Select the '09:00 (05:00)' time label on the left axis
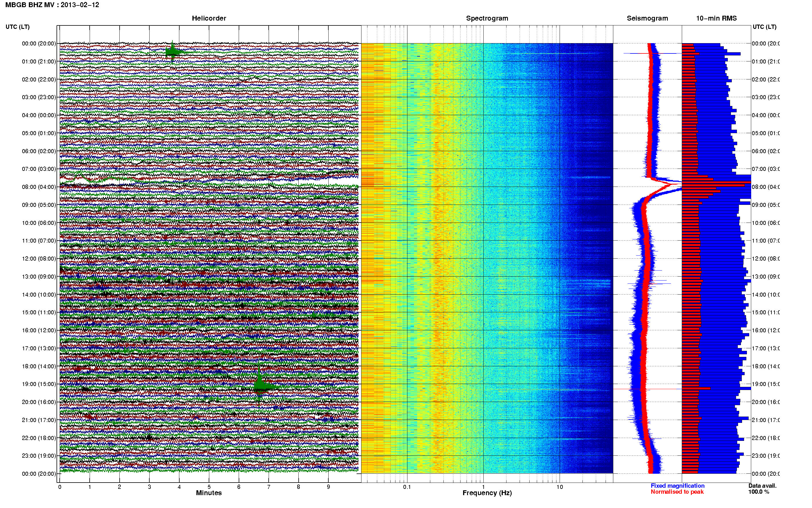Viewport: 812px width, 508px height. [x=39, y=205]
